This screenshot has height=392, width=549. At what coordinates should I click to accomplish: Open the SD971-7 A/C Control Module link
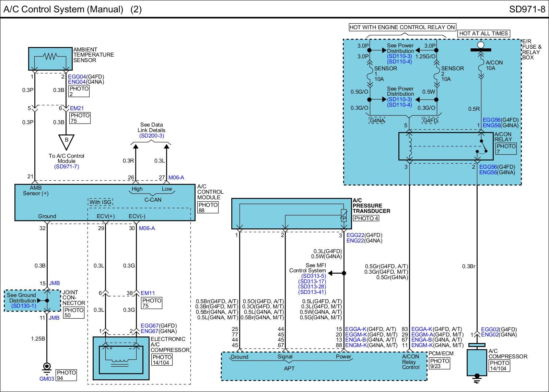point(67,167)
